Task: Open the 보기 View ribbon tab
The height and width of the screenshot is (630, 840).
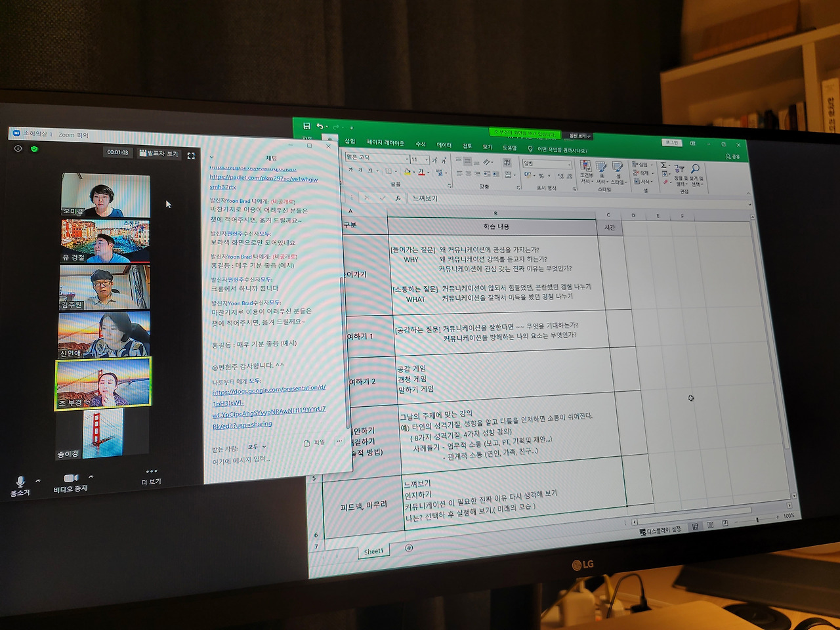Action: pyautogui.click(x=488, y=146)
